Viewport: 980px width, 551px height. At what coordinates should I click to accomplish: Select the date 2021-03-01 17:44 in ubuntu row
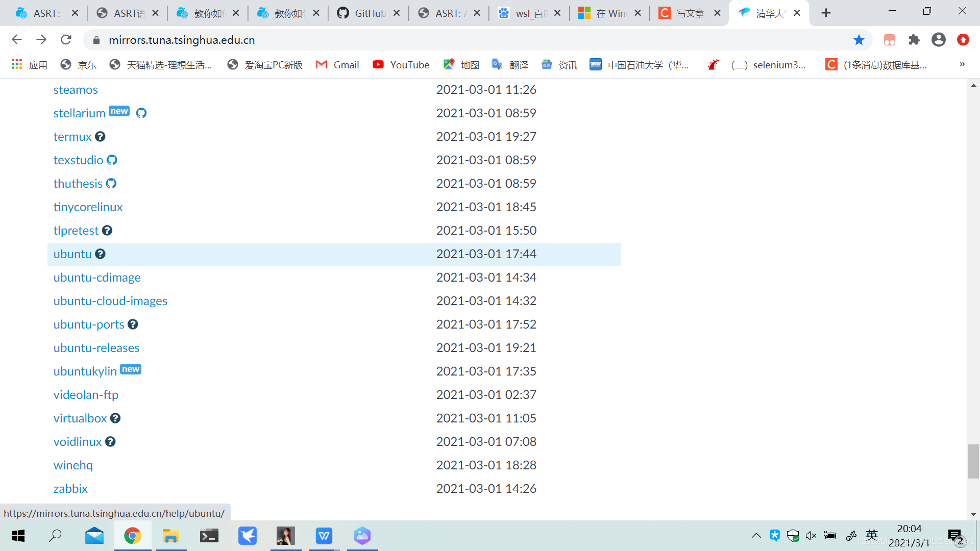tap(486, 254)
